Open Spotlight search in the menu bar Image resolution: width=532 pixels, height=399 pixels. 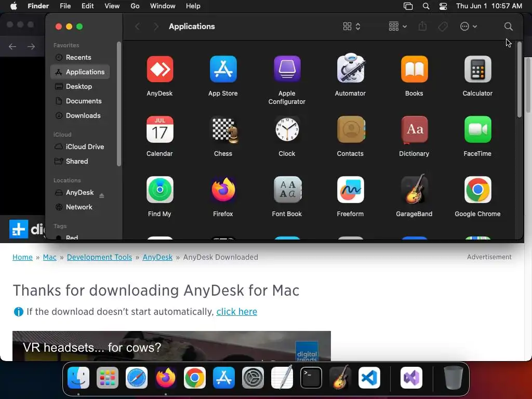coord(426,6)
